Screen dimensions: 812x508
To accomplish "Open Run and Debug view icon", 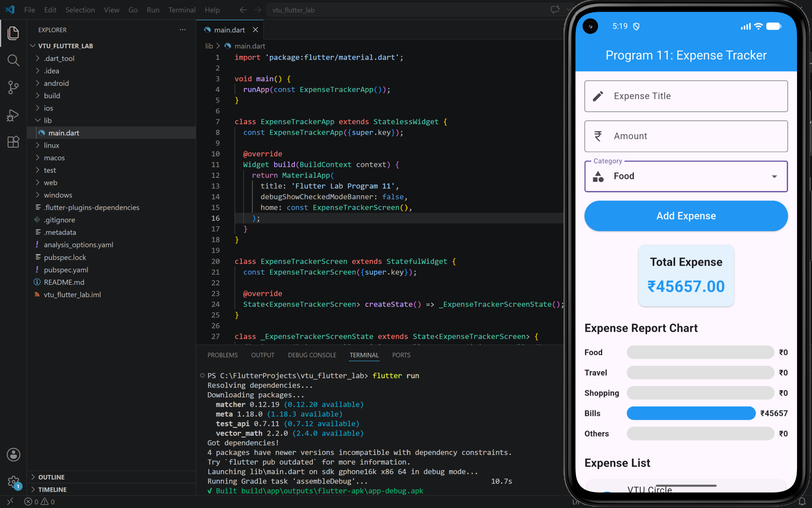I will point(13,115).
